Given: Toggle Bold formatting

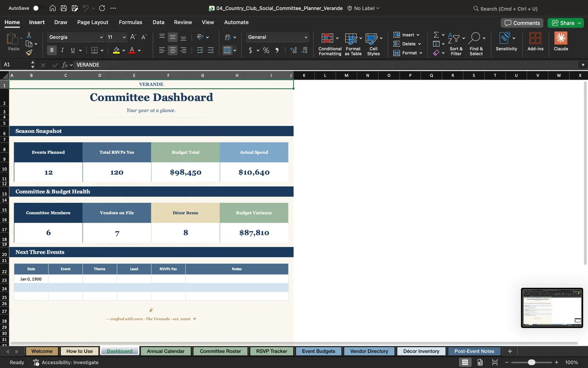Looking at the screenshot, I should (x=52, y=50).
